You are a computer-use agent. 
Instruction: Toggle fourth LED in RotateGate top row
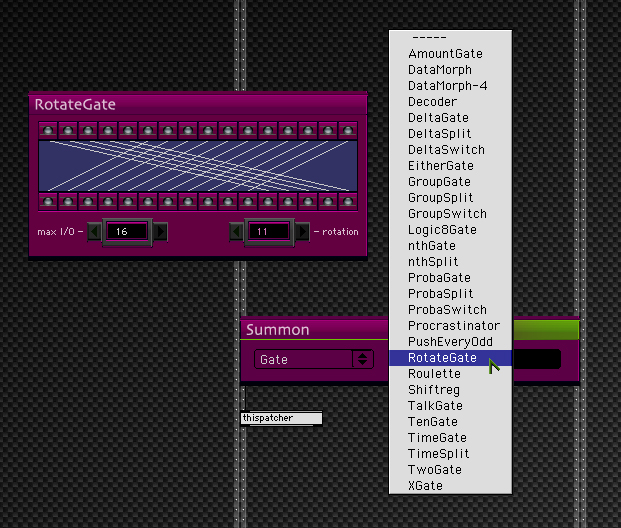108,130
